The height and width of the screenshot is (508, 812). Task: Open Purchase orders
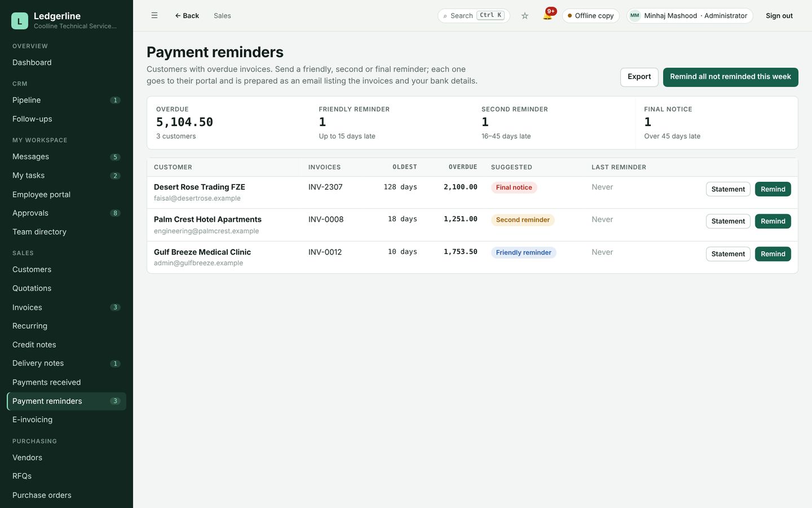point(67,495)
